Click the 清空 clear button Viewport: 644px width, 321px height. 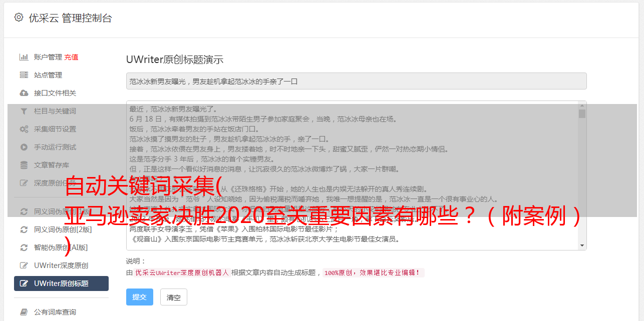[174, 297]
